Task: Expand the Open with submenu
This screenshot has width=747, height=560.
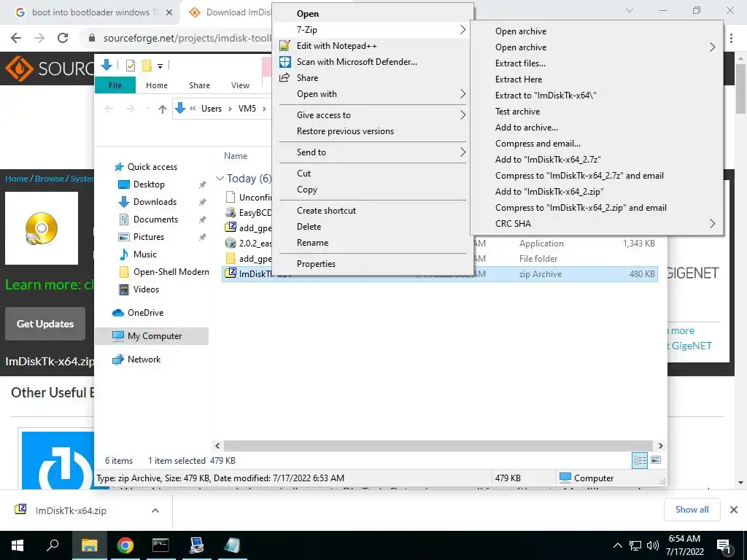Action: [462, 94]
